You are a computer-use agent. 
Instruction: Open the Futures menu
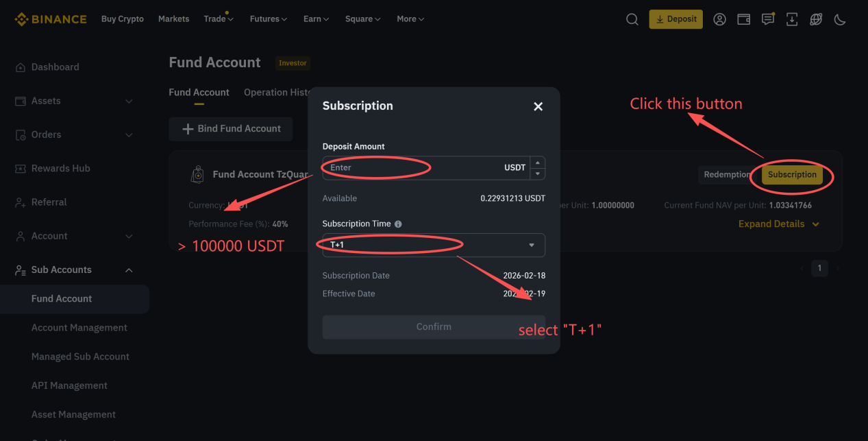pyautogui.click(x=268, y=19)
